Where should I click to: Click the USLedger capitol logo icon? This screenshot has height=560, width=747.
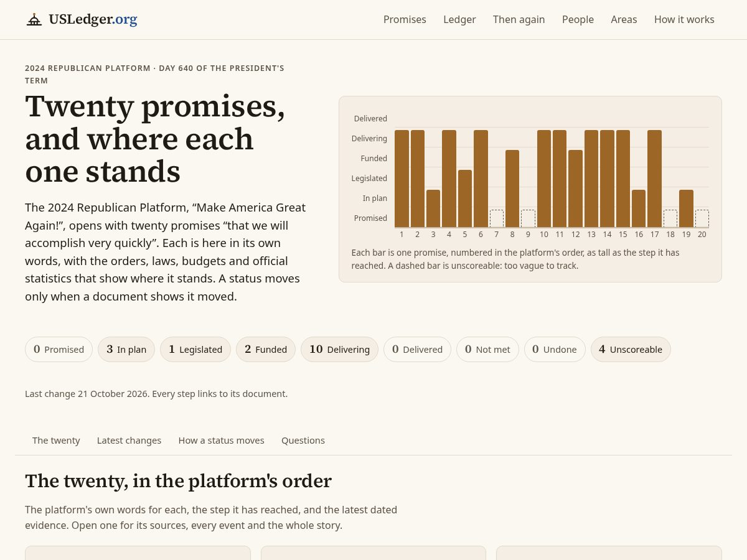click(34, 19)
